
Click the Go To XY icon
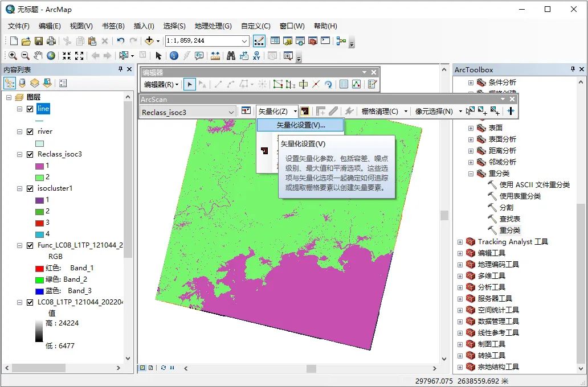(256, 56)
